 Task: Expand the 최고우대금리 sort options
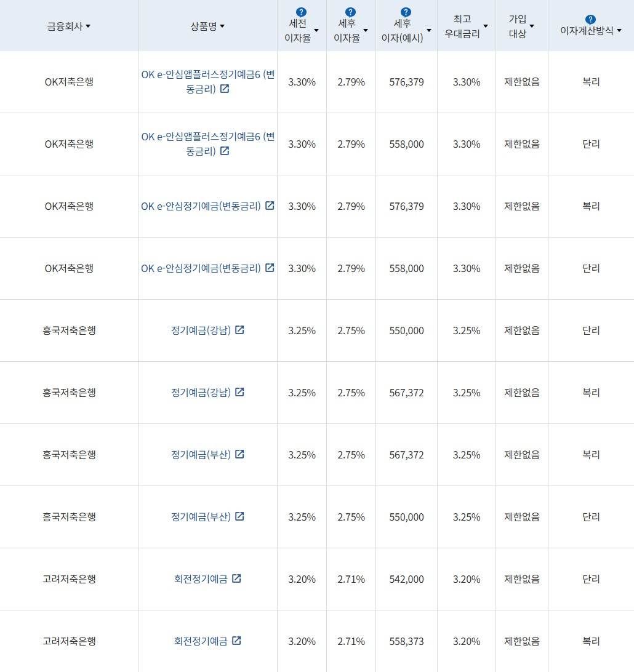pos(486,26)
